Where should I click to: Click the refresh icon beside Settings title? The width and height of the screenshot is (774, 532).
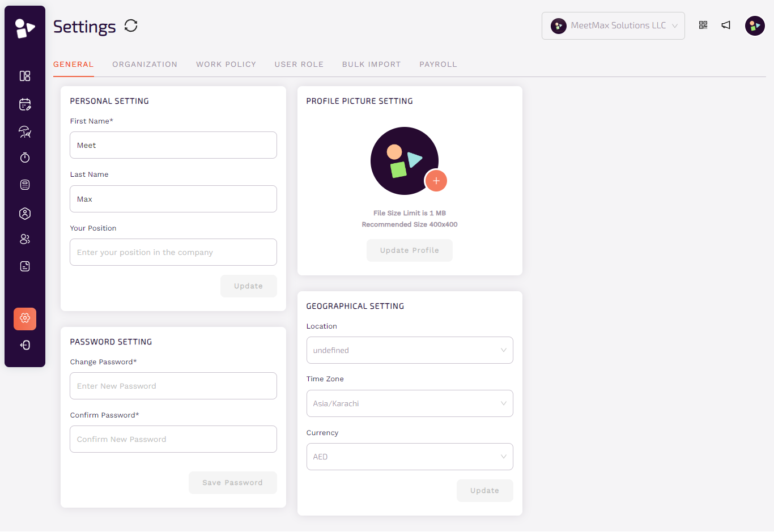coord(131,26)
